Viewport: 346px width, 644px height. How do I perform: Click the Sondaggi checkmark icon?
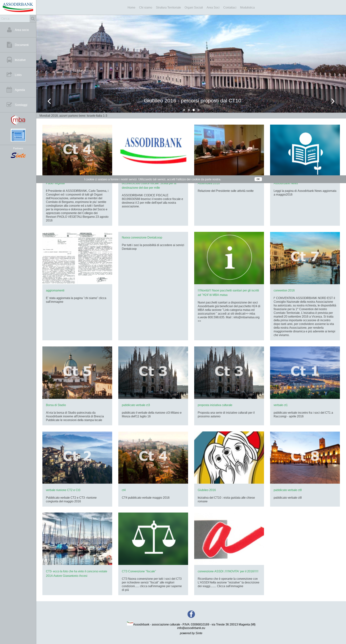pyautogui.click(x=9, y=104)
